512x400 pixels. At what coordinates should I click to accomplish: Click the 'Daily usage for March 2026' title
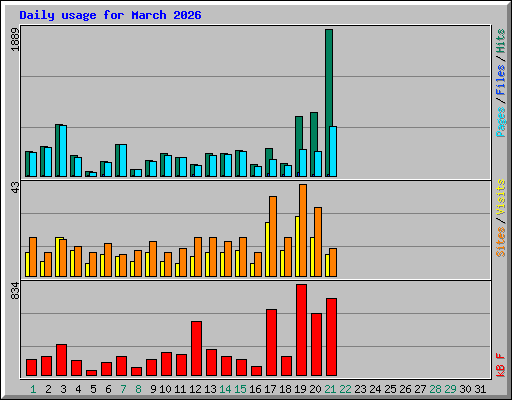[x=110, y=15]
